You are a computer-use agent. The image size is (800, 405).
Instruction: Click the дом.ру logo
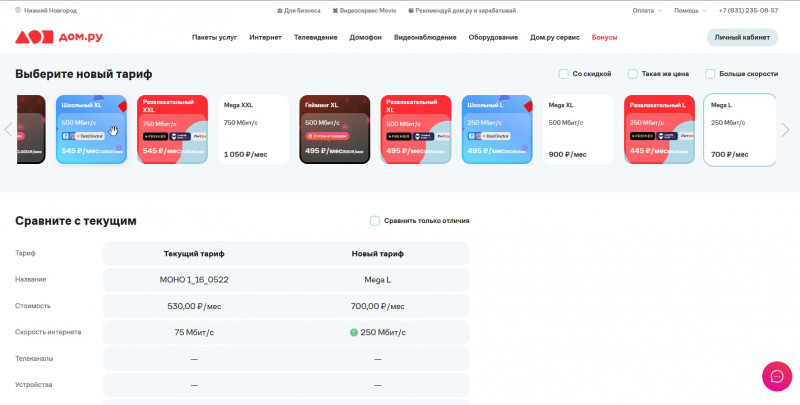tap(59, 37)
